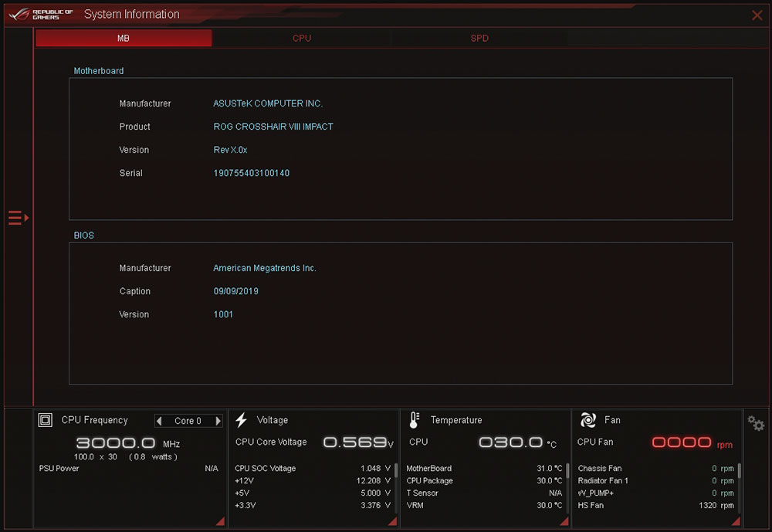This screenshot has width=772, height=532.
Task: Close the System Information window
Action: pos(757,15)
